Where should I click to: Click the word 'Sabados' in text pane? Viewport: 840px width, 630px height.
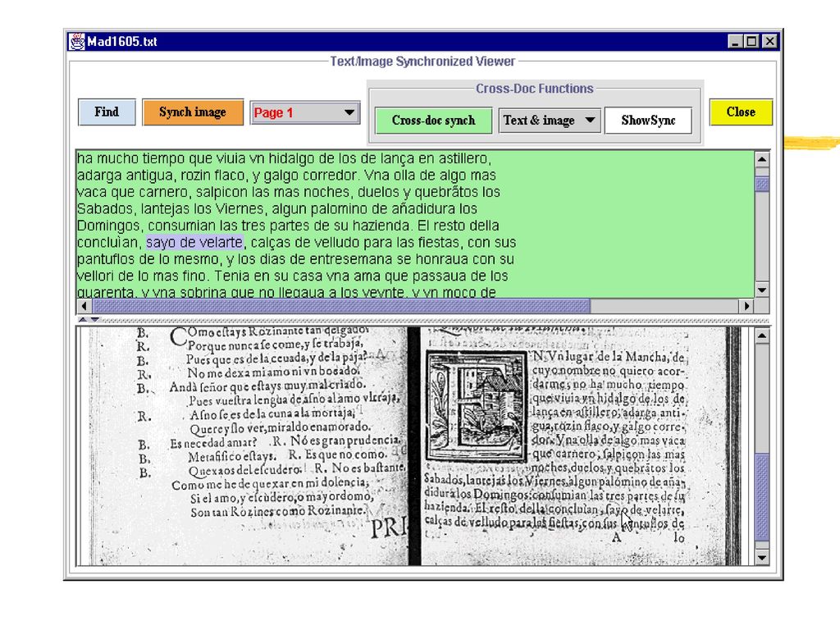(x=106, y=209)
